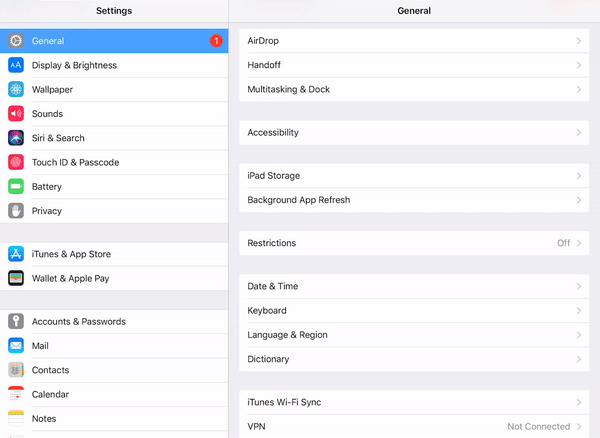The height and width of the screenshot is (438, 600).
Task: Click the iTunes & App Store icon
Action: click(16, 254)
